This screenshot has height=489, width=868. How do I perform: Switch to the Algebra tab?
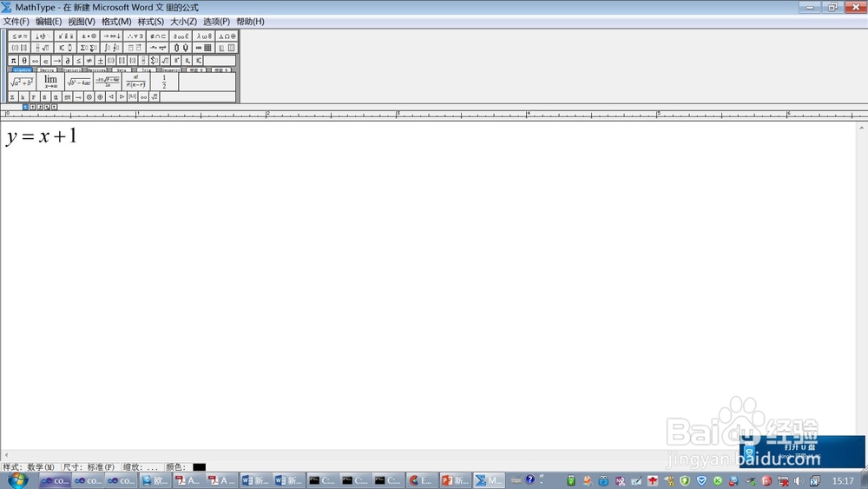(x=23, y=69)
